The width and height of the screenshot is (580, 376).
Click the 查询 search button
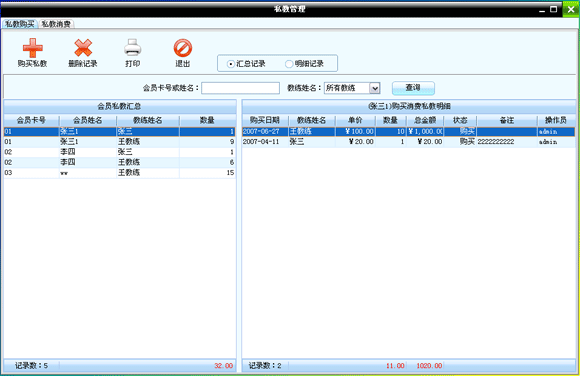[413, 88]
